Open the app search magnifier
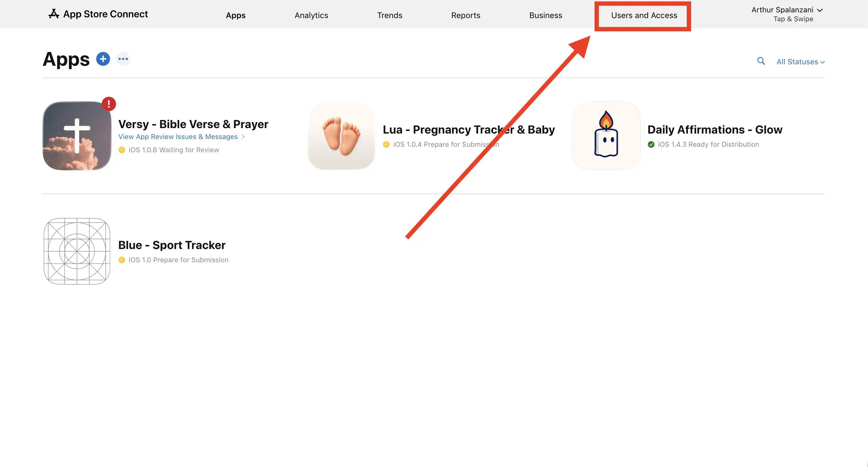The image size is (868, 467). click(761, 61)
